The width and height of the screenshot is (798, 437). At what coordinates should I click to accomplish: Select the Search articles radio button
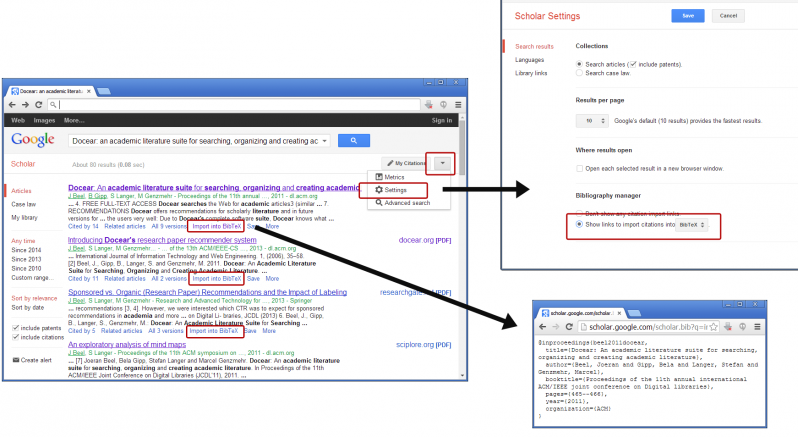pos(579,64)
